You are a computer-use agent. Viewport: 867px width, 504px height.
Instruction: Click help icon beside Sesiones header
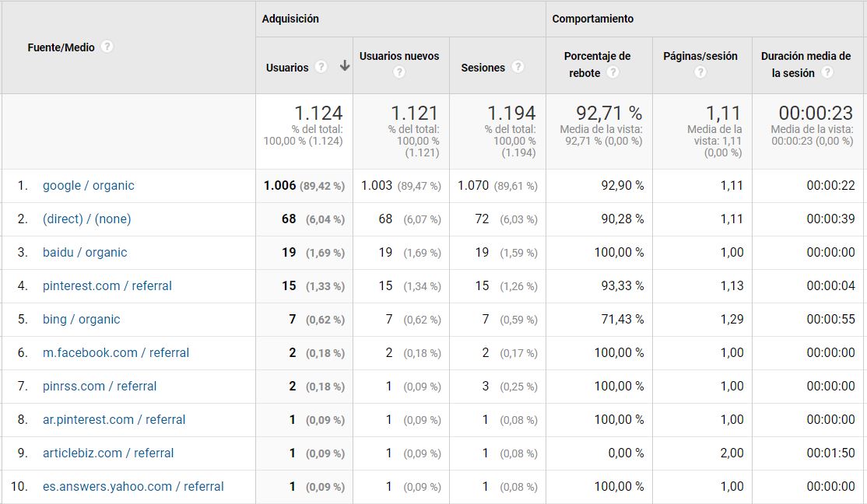click(x=518, y=67)
